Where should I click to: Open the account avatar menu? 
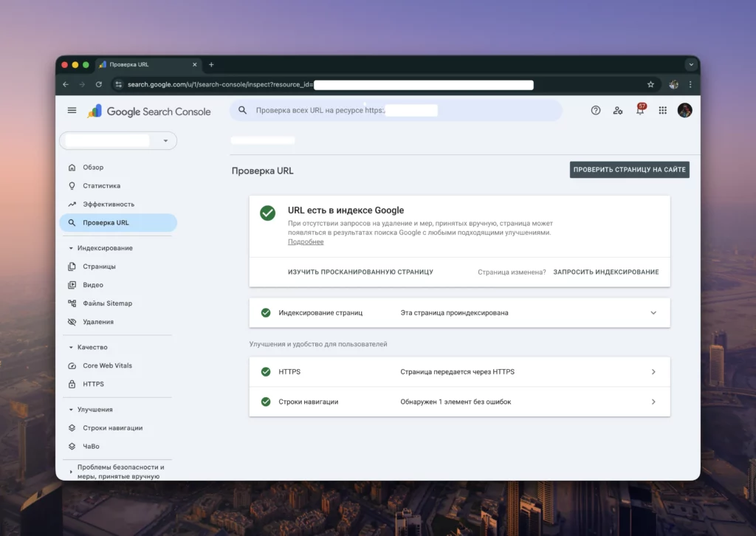point(684,111)
